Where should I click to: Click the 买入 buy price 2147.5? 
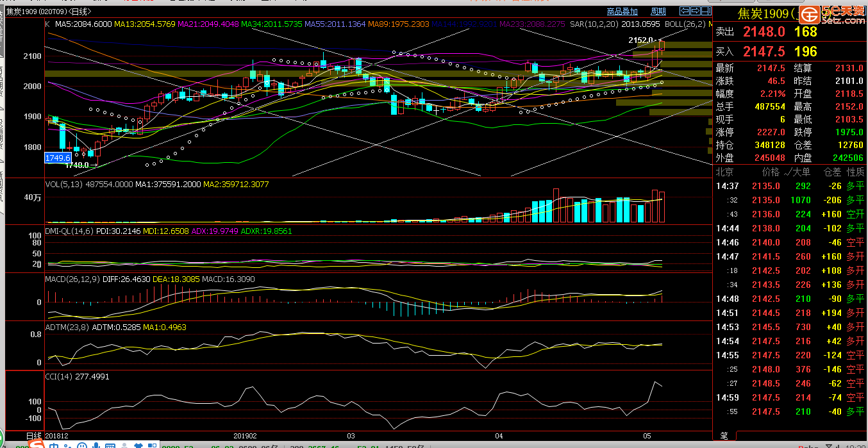[x=764, y=51]
